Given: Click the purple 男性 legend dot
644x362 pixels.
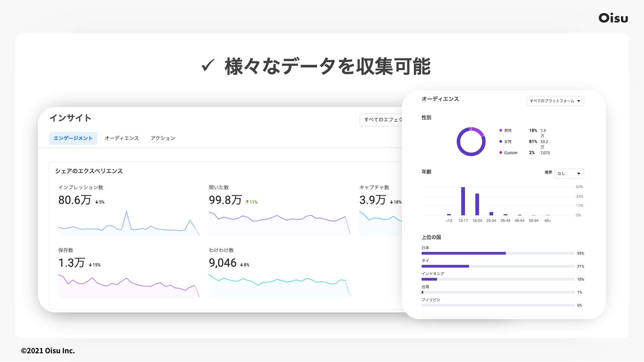Looking at the screenshot, I should [x=500, y=130].
